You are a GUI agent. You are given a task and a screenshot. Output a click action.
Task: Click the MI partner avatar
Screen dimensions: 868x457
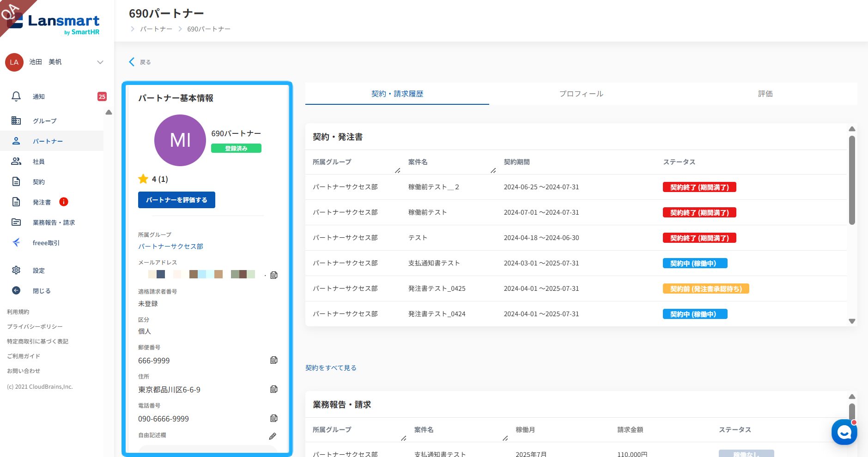coord(180,140)
